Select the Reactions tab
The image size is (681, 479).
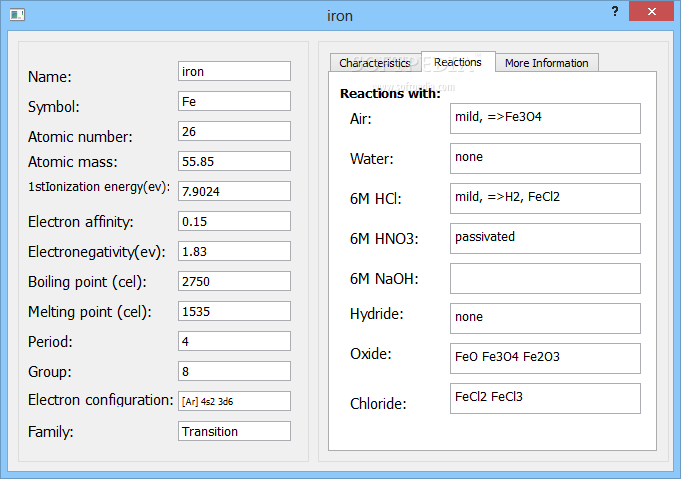pos(458,62)
